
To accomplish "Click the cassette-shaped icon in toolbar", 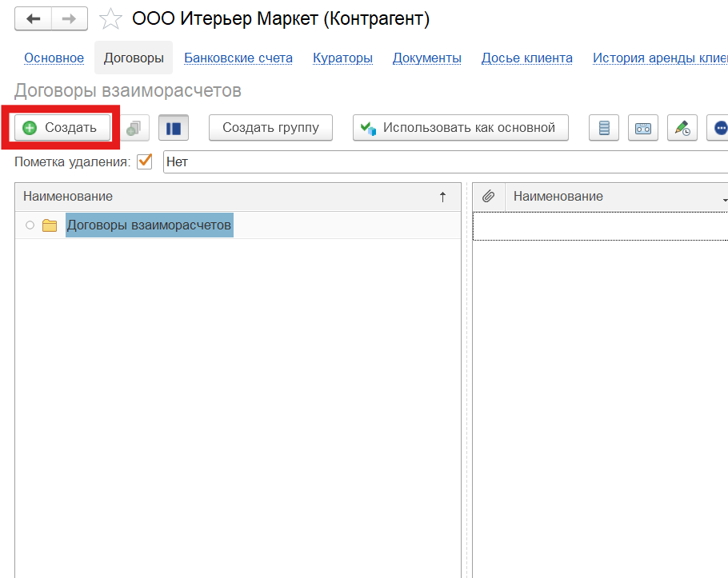I will pos(643,127).
